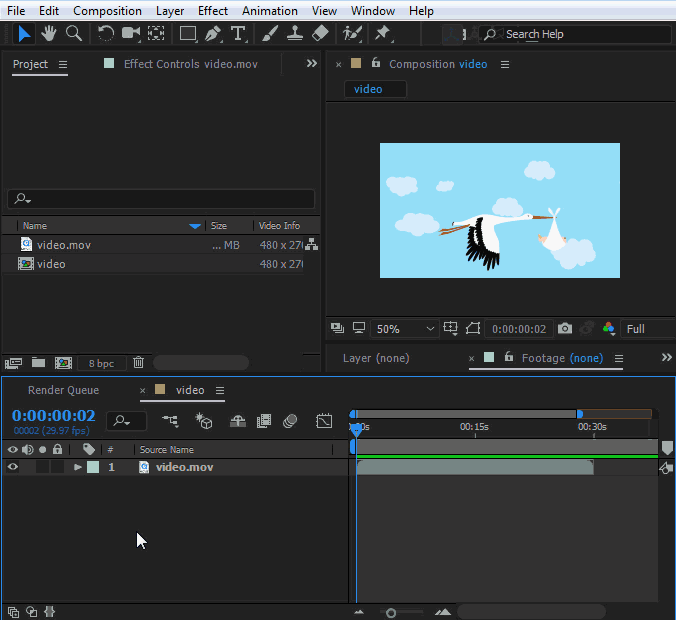Toggle Footage viewer lock icon
The image size is (676, 620).
pos(509,357)
